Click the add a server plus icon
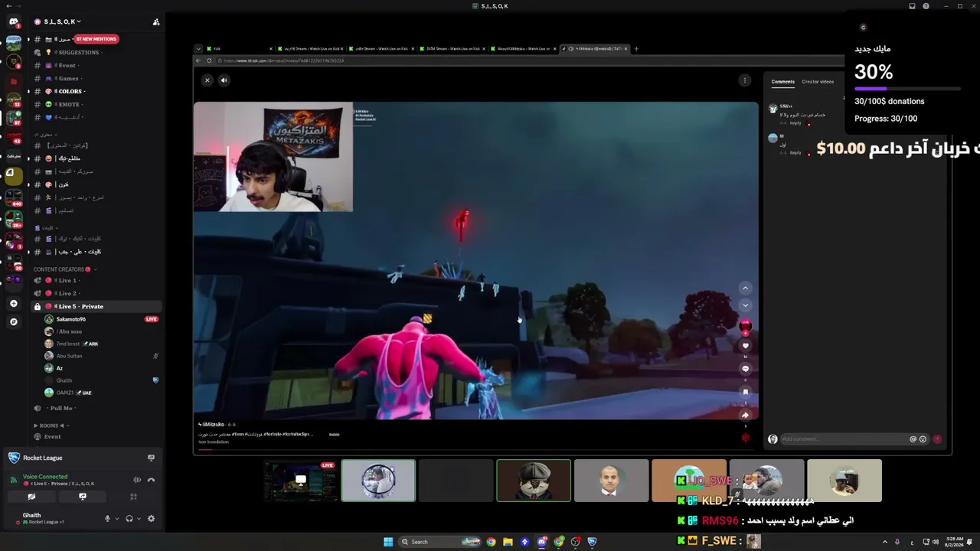This screenshot has height=551, width=980. pos(13,304)
